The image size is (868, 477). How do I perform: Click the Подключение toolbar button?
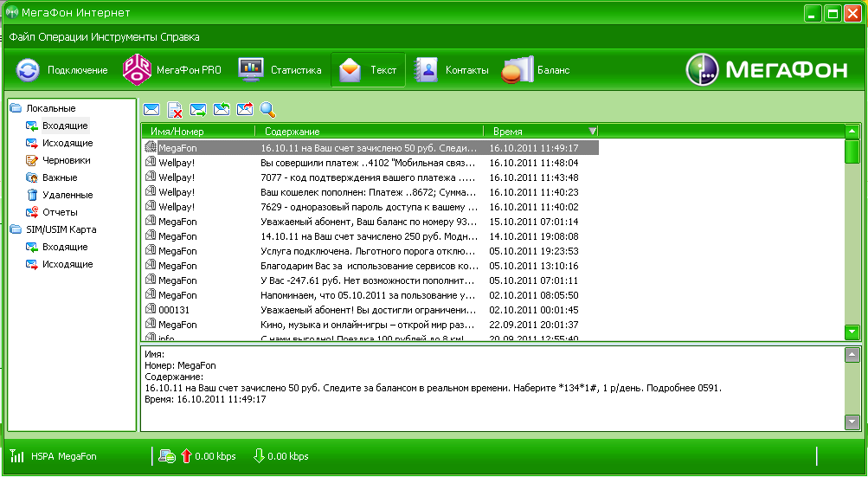pos(62,70)
